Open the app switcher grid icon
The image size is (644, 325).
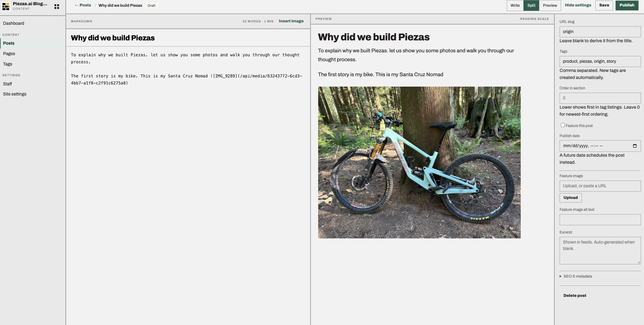pos(57,6)
